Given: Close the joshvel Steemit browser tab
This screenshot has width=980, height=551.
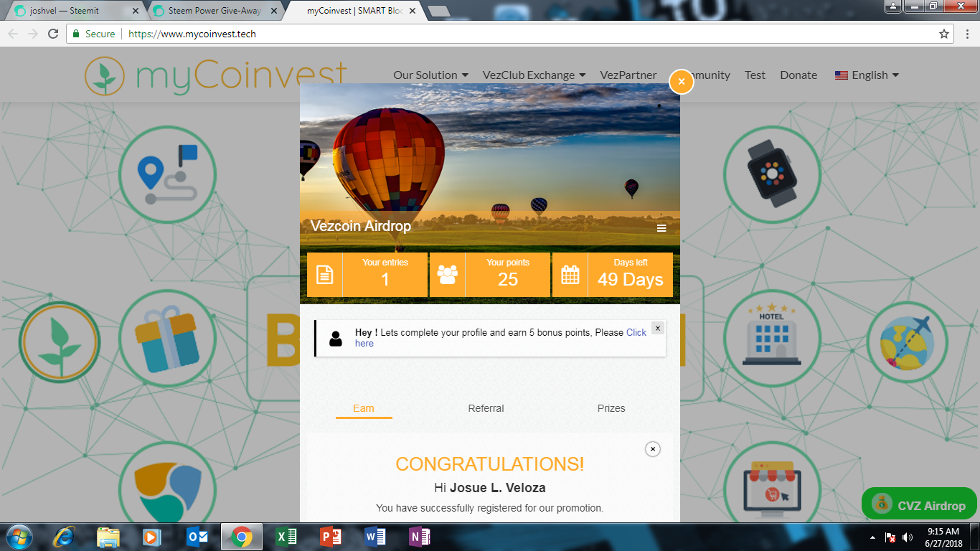Looking at the screenshot, I should click(134, 11).
